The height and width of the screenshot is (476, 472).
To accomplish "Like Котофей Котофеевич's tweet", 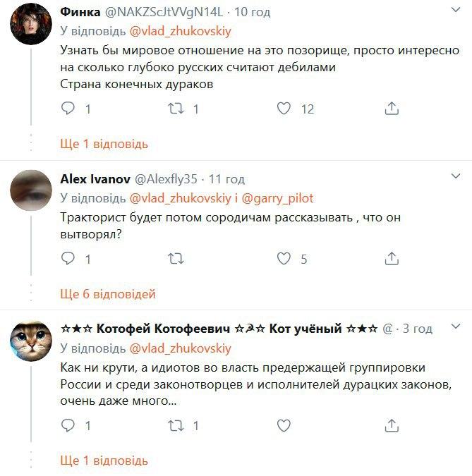I will click(284, 425).
